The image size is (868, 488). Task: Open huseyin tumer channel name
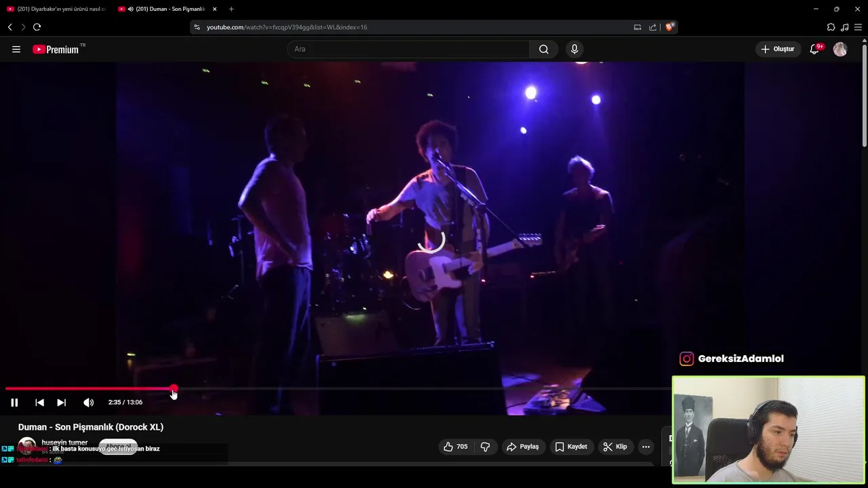[64, 443]
